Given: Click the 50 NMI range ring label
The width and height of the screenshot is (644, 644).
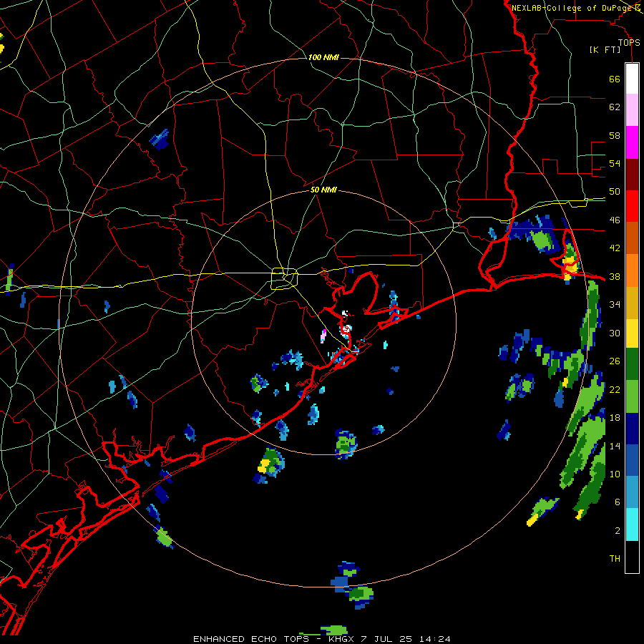Looking at the screenshot, I should click(x=323, y=190).
